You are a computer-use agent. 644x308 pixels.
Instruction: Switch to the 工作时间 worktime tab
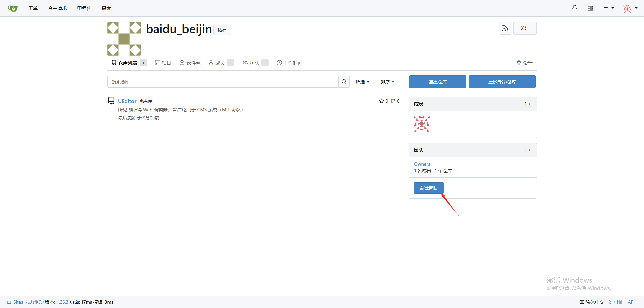[289, 63]
